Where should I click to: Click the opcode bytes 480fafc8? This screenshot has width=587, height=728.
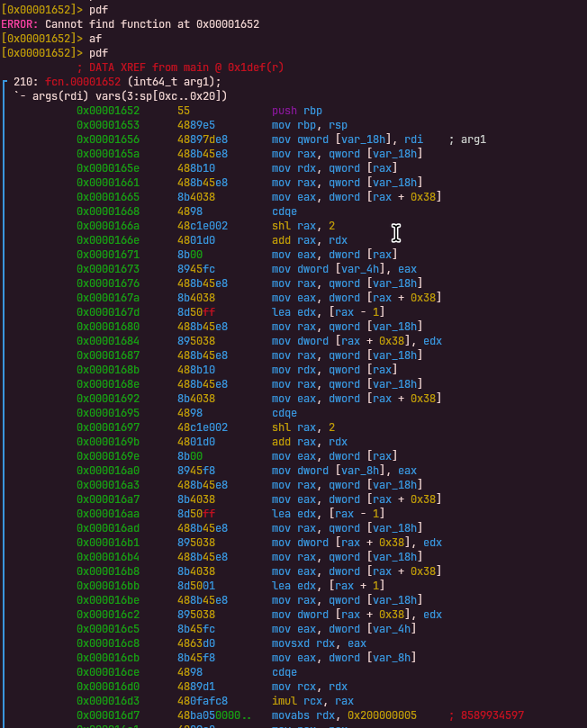tap(203, 701)
